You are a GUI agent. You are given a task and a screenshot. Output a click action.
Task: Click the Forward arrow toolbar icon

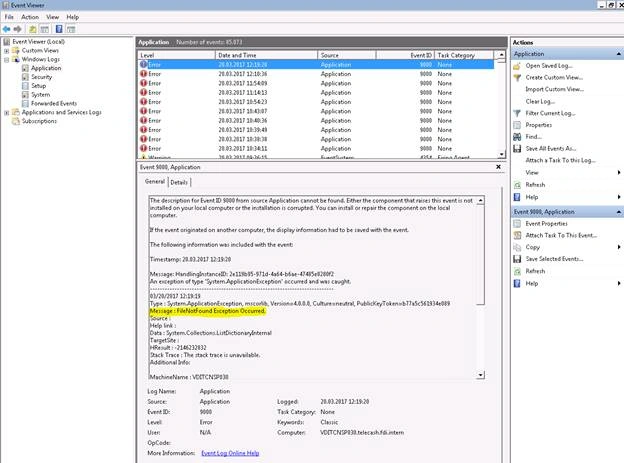[x=18, y=29]
